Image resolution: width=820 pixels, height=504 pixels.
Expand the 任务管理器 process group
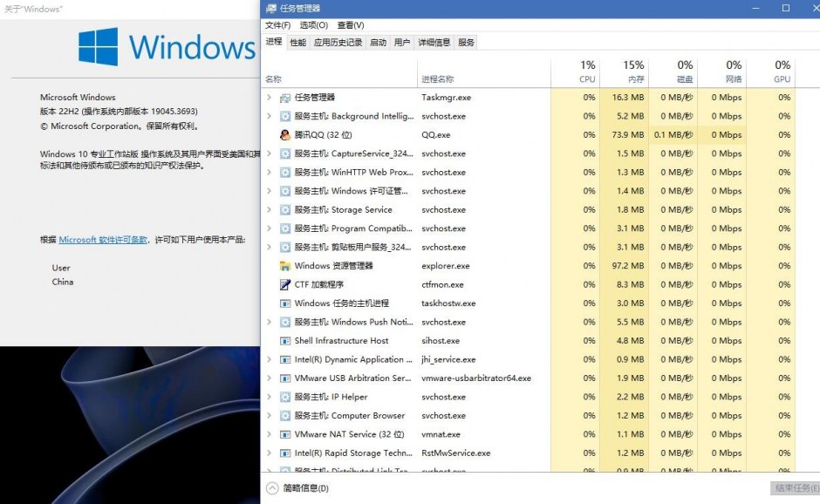(x=269, y=98)
